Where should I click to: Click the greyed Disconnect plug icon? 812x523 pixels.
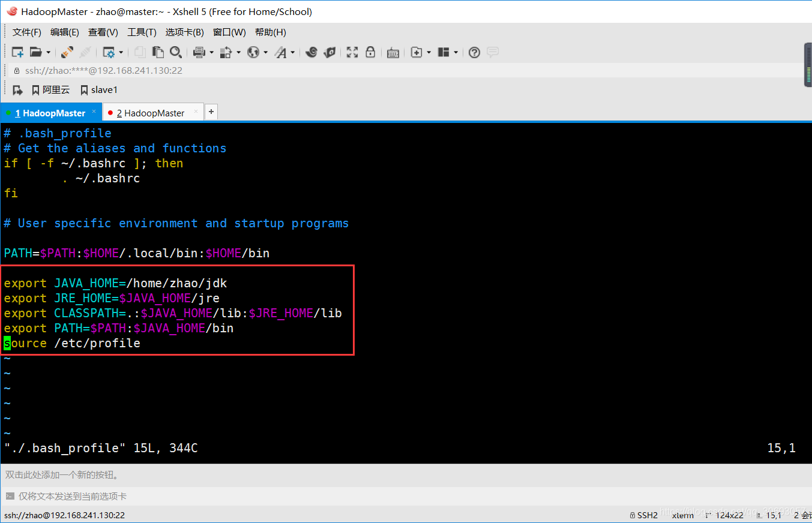(x=85, y=52)
